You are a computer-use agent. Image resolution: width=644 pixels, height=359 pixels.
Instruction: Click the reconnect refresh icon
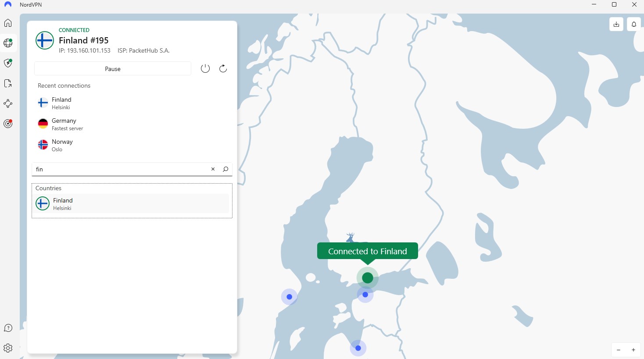pos(223,68)
